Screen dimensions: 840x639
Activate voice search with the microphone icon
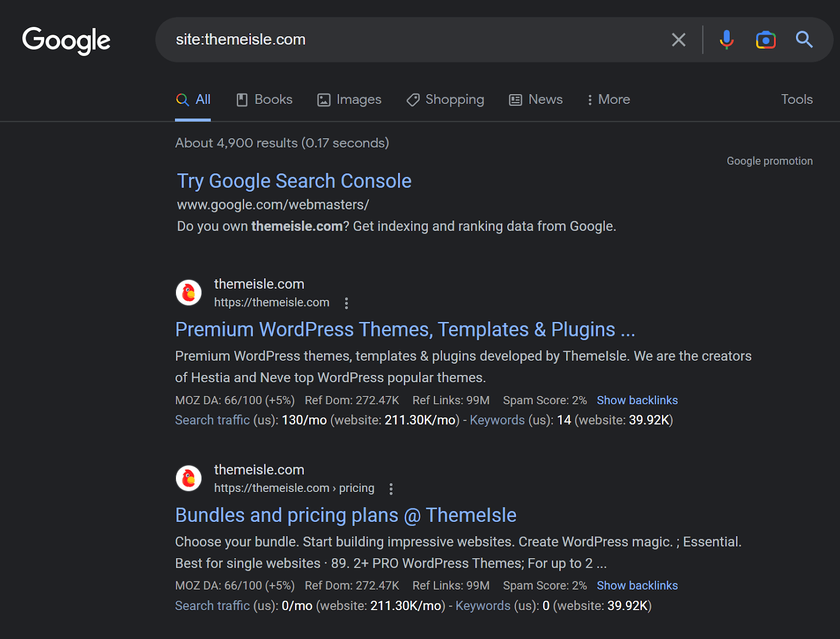pos(726,39)
